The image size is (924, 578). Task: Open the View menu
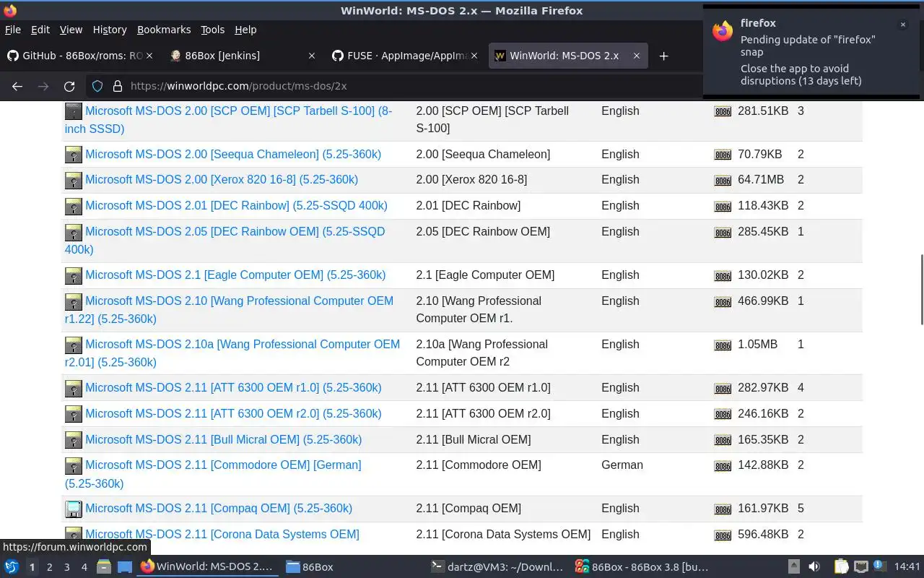click(x=71, y=30)
